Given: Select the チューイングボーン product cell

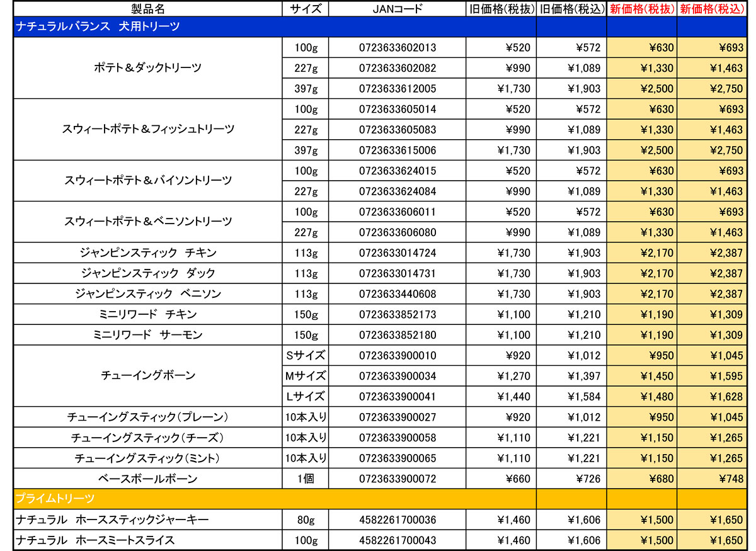Looking at the screenshot, I should click(148, 375).
